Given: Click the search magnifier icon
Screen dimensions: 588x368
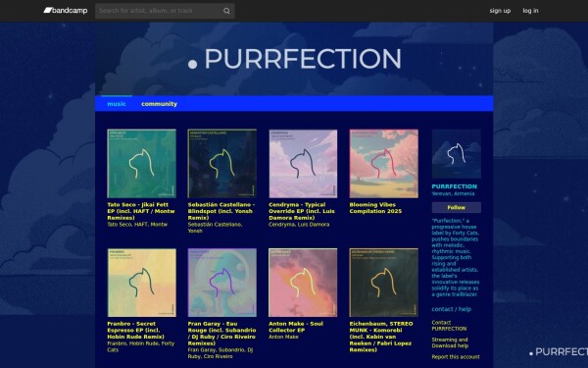Looking at the screenshot, I should pyautogui.click(x=226, y=11).
